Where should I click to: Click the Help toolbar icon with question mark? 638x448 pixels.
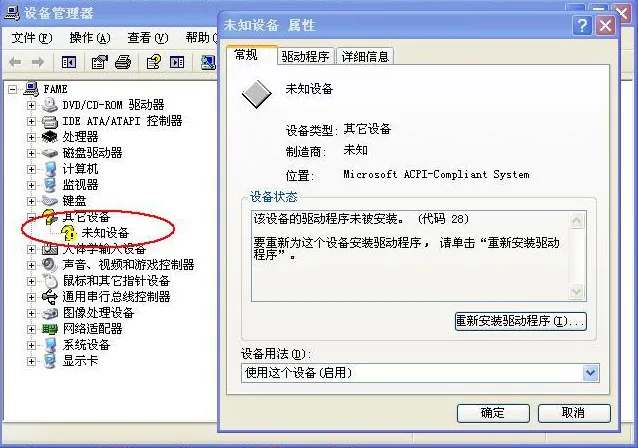[x=154, y=62]
